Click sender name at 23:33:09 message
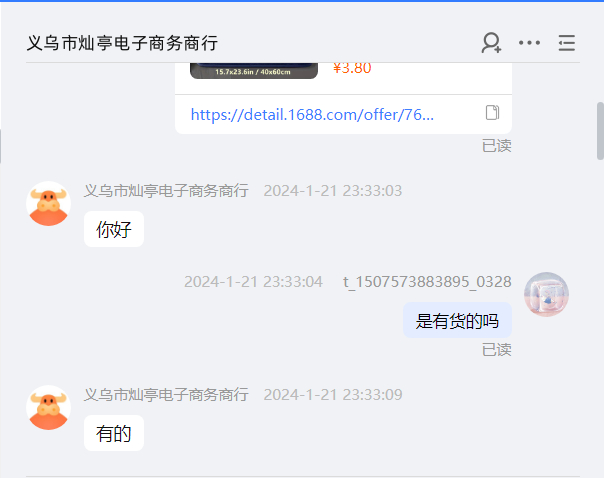The image size is (604, 478). (166, 395)
